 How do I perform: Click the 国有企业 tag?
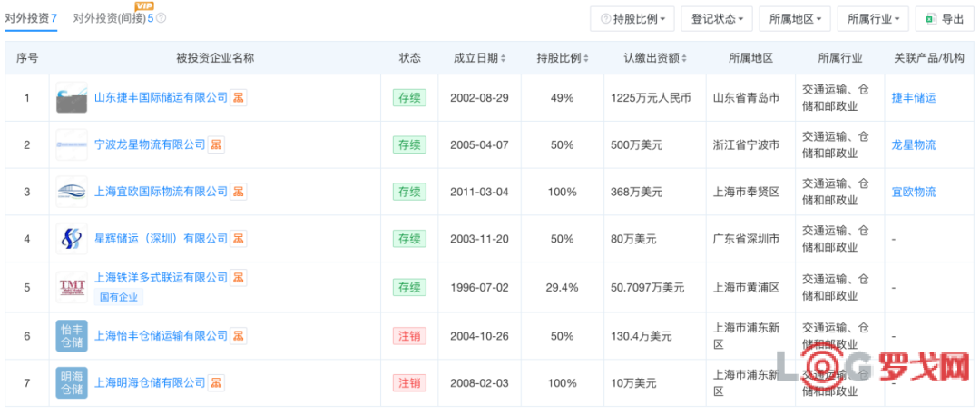(x=119, y=297)
